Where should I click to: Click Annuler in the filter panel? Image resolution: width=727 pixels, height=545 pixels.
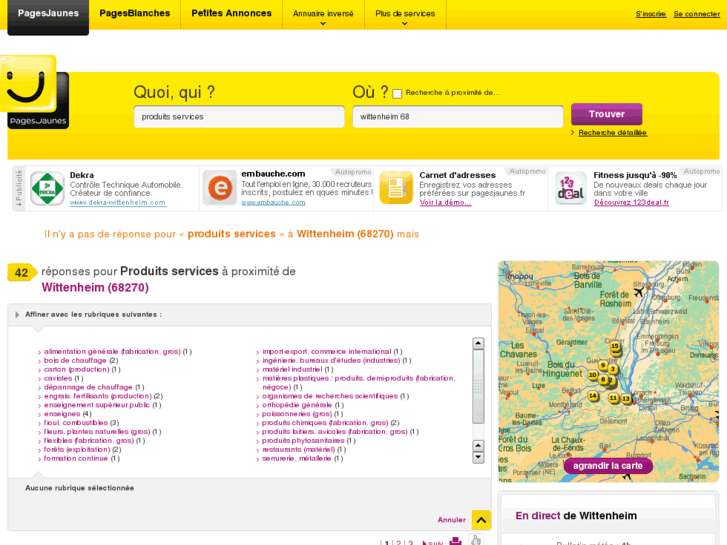[452, 520]
